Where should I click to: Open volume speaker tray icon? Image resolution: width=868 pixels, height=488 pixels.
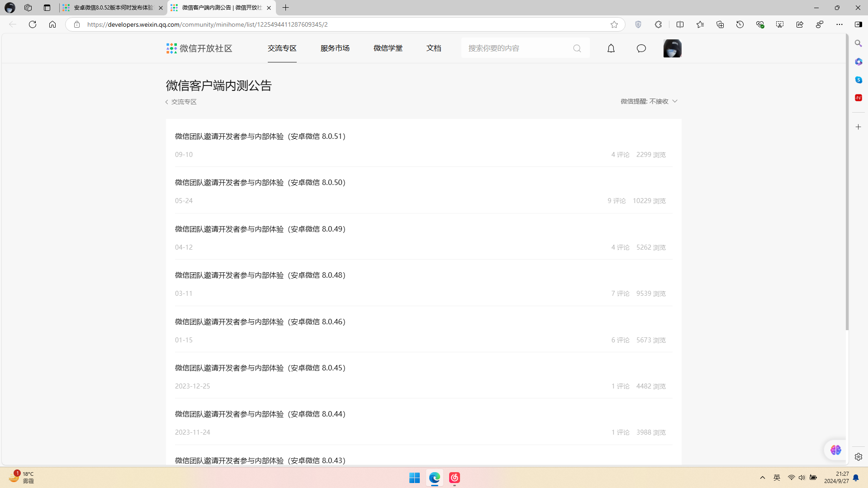[x=802, y=478]
